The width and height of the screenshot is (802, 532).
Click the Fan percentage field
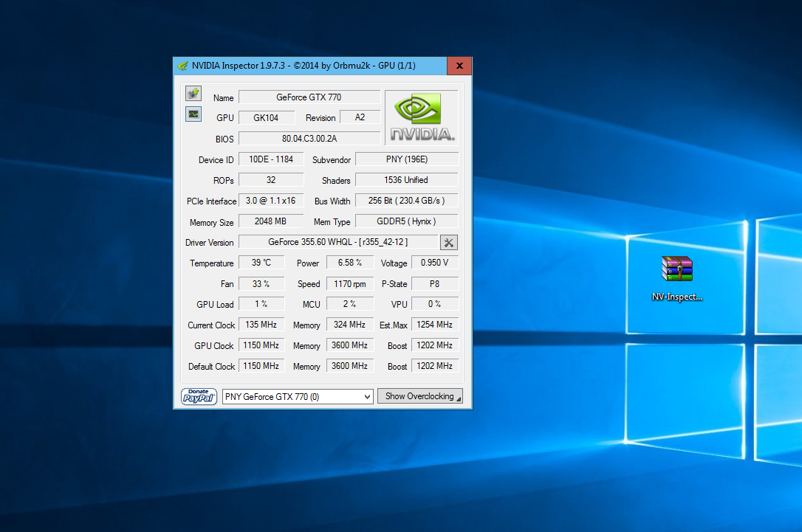click(261, 283)
